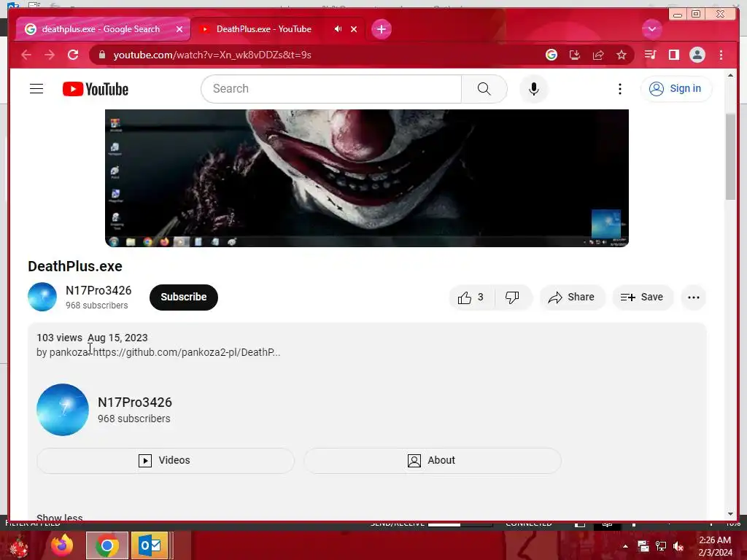Viewport: 747px width, 560px height.
Task: Open N17Pro3426 channel avatar beside Subscribe
Action: [x=42, y=297]
